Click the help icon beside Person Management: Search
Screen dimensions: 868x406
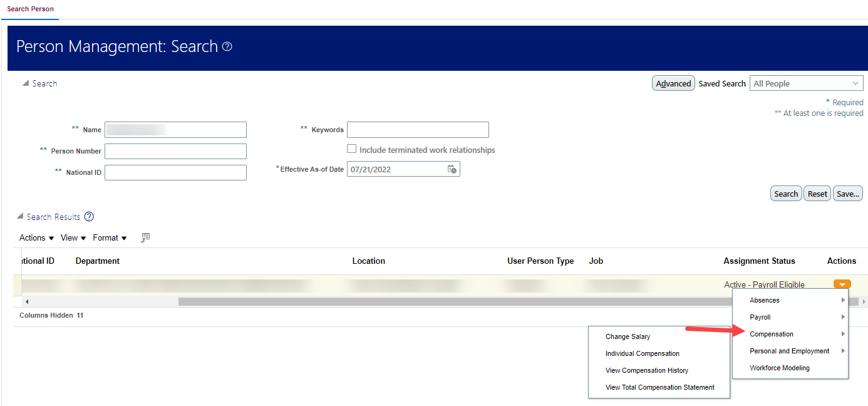click(227, 46)
